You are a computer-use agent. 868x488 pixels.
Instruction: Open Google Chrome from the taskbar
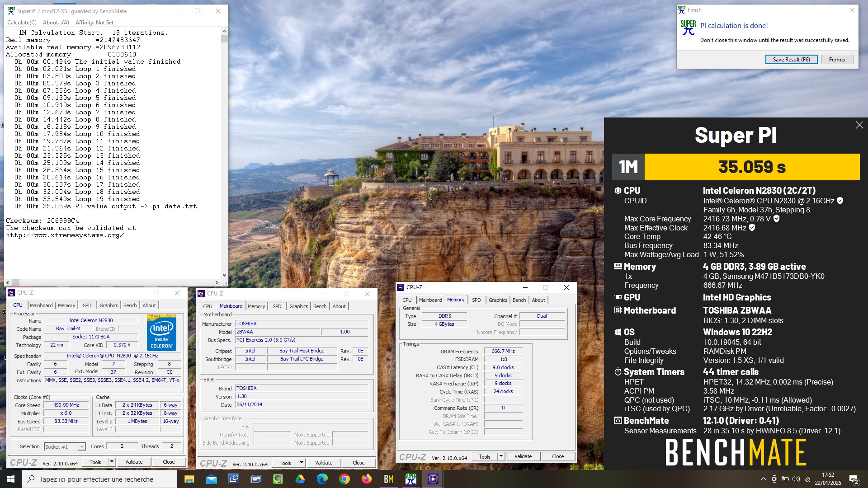[344, 479]
